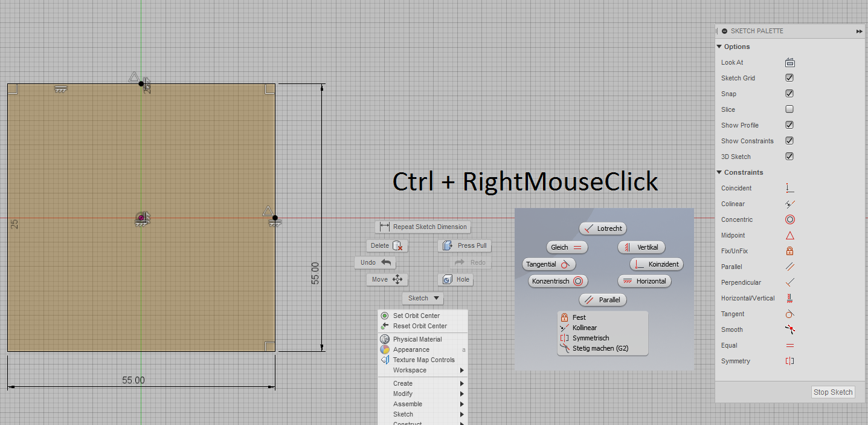Click the Move button

pyautogui.click(x=387, y=279)
